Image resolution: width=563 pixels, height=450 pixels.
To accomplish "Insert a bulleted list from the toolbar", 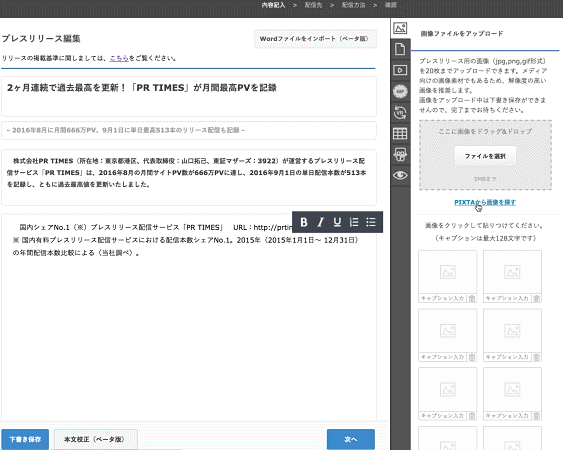I will coord(371,222).
